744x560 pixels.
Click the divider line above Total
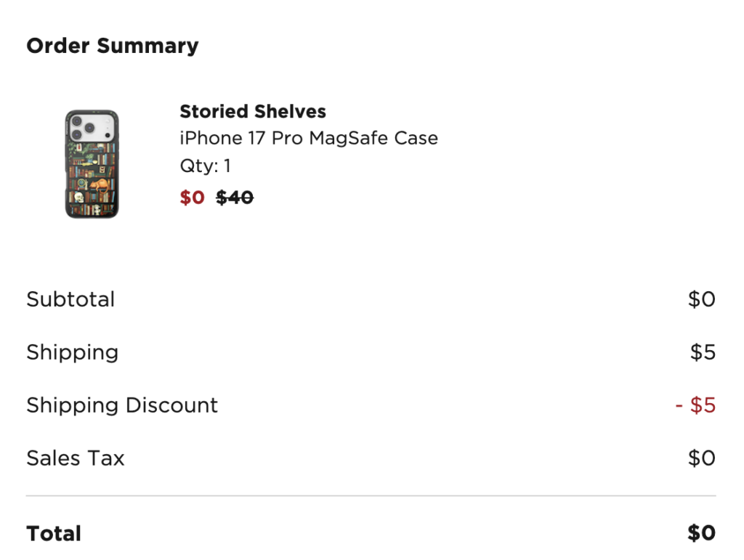371,496
